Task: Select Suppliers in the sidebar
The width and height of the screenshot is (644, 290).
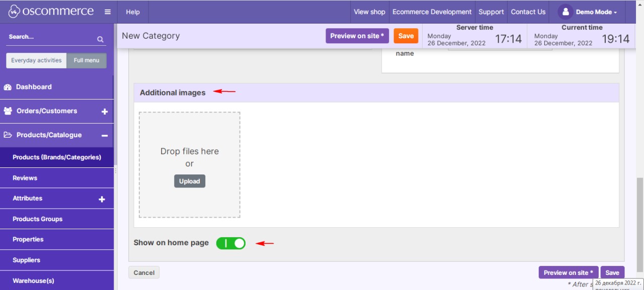Action: coord(26,260)
